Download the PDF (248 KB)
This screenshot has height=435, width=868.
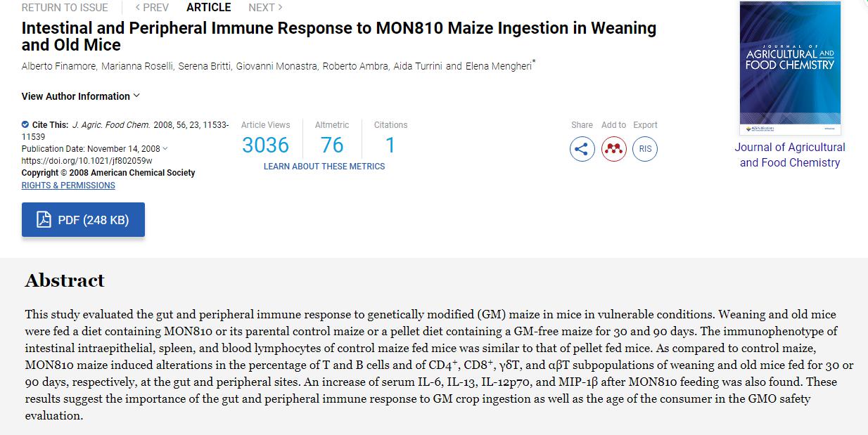(83, 219)
